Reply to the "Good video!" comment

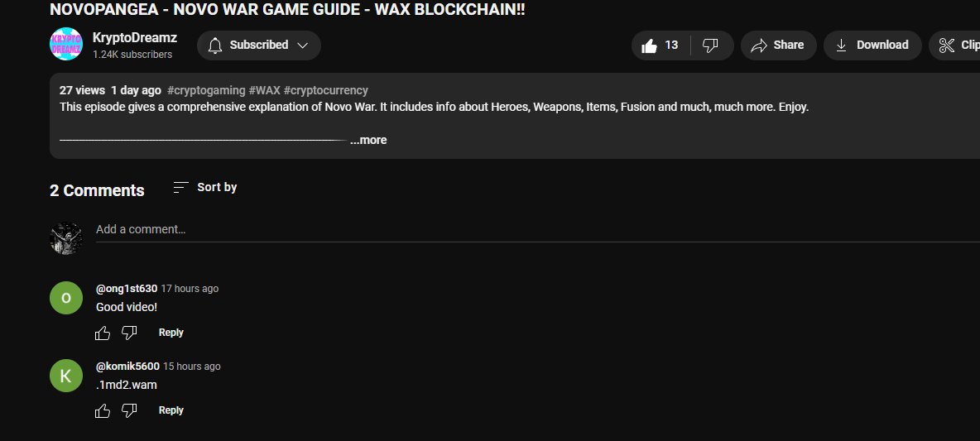pyautogui.click(x=171, y=333)
